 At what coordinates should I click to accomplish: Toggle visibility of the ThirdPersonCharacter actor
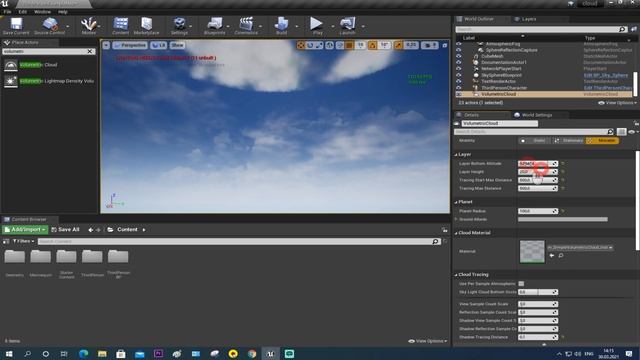(x=458, y=88)
